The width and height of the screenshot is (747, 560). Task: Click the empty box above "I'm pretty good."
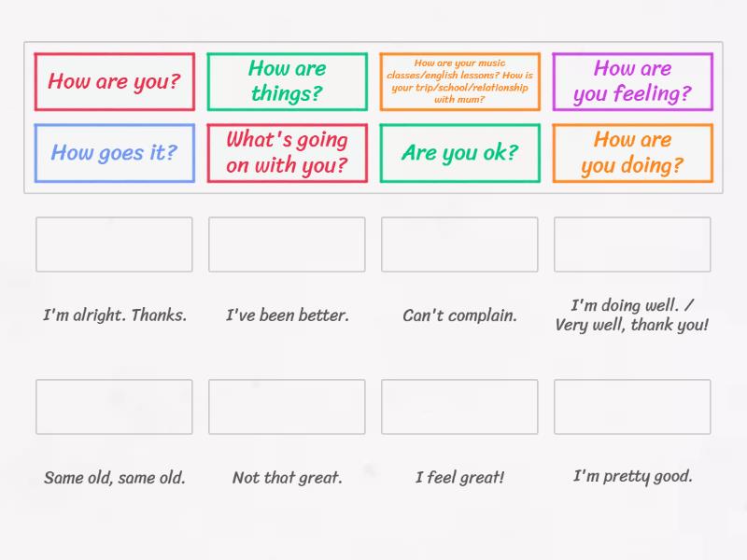pyautogui.click(x=632, y=407)
